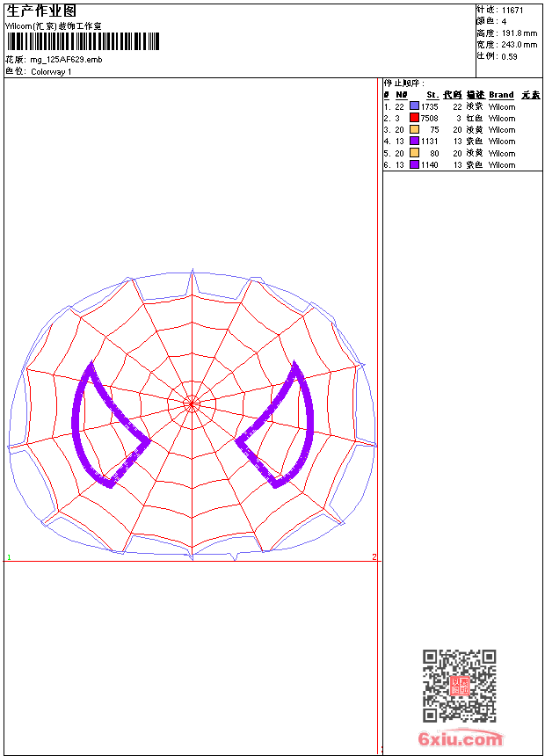Click the light yellow swatch in stop row 5
The image size is (545, 756).
point(414,152)
